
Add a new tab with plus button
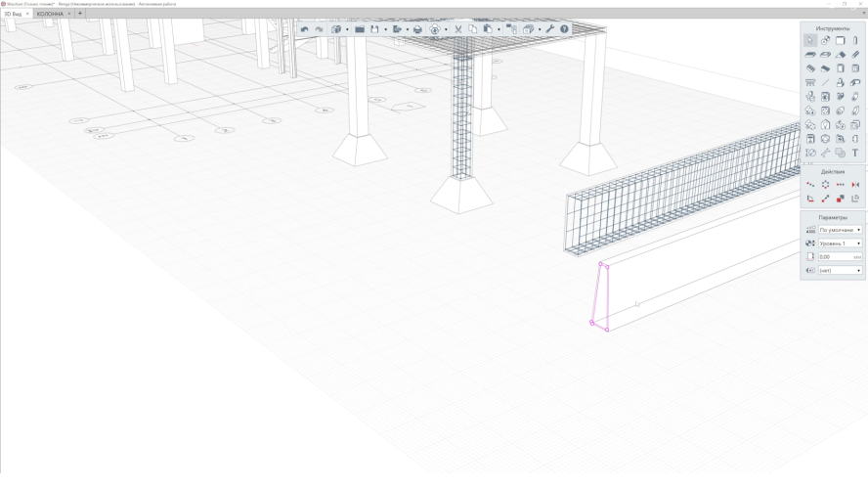80,14
